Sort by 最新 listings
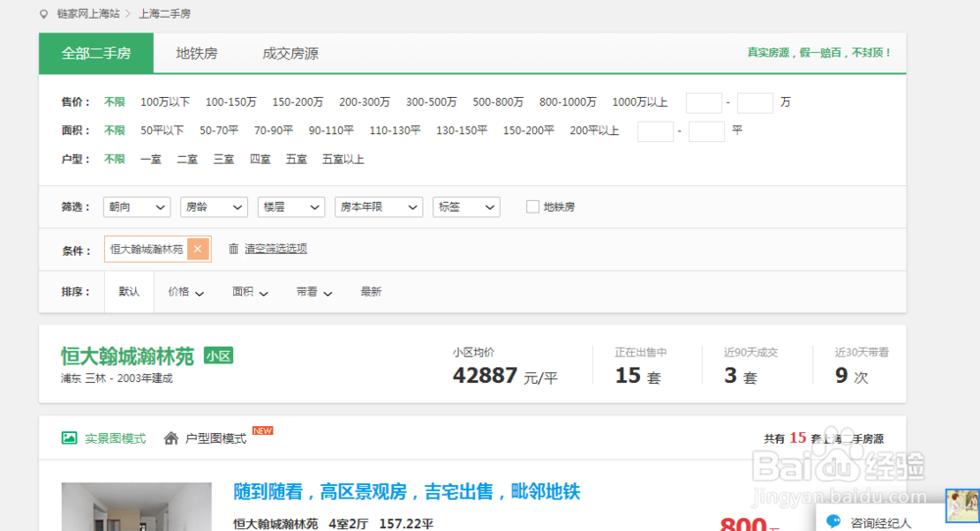 tap(370, 292)
